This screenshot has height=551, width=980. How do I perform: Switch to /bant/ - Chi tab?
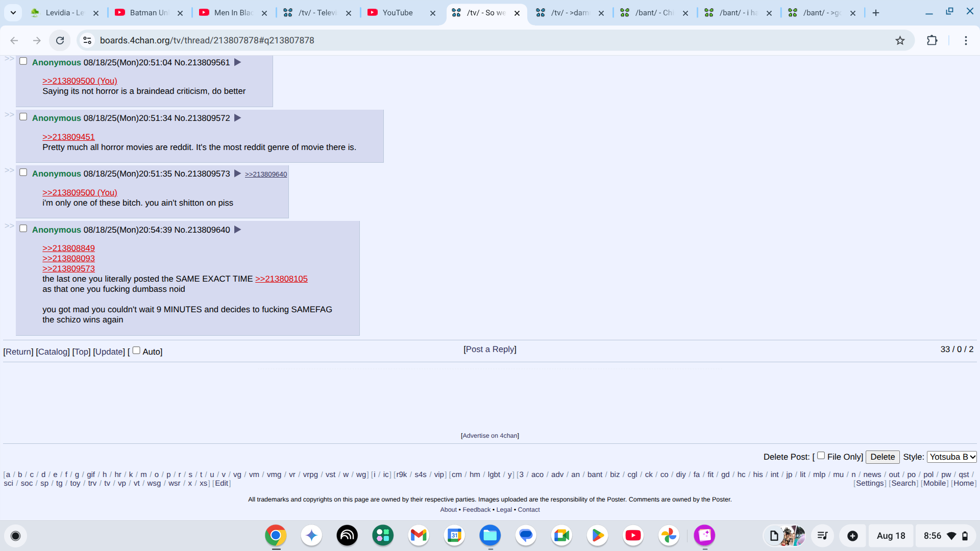click(x=654, y=13)
